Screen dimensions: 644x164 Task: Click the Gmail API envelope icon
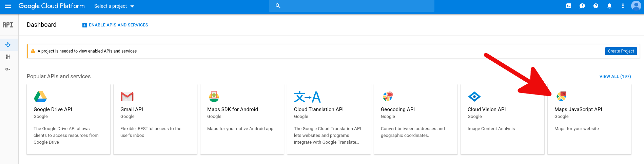(127, 97)
